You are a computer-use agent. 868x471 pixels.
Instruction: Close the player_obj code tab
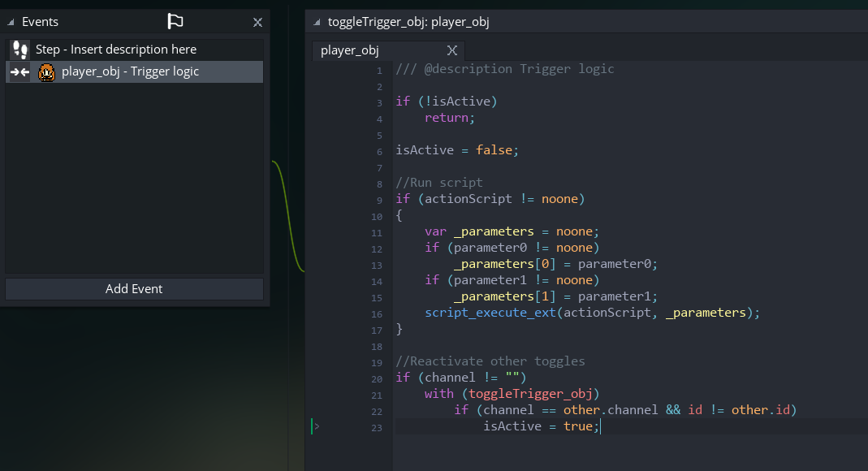pos(451,50)
